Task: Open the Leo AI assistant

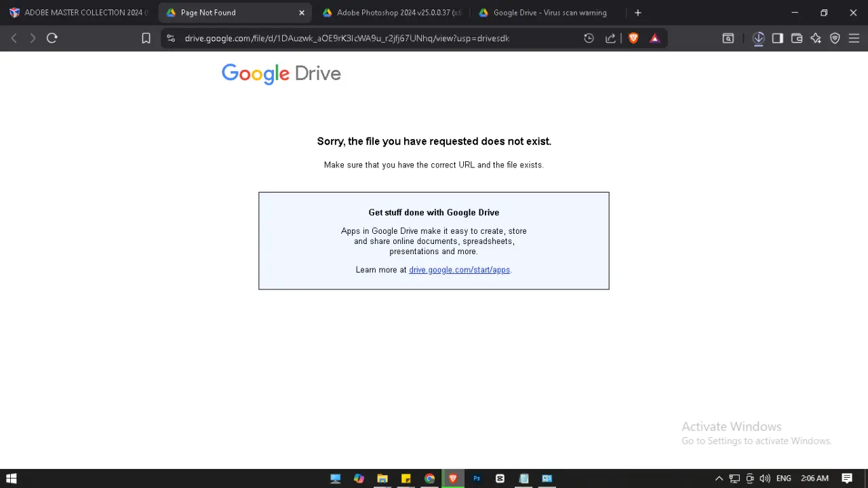Action: point(816,39)
